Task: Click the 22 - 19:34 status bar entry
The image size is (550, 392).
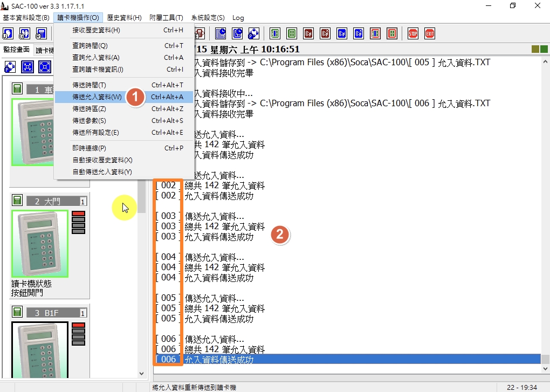Action: 522,388
